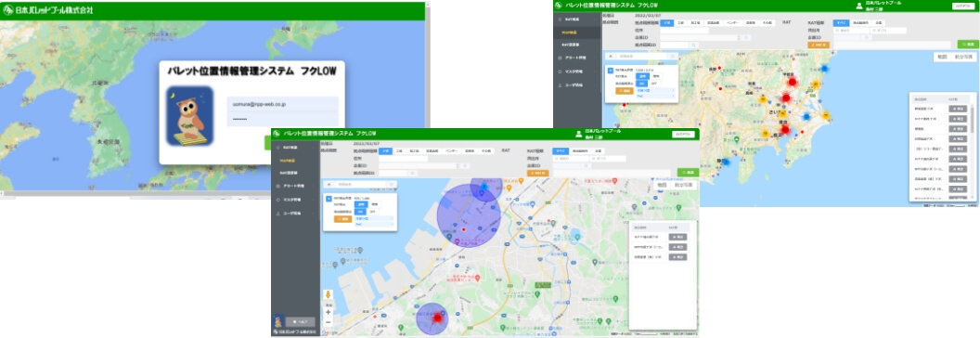
Task: Toggle the blue checkbox in frontmost floating RAT panel
Action: click(329, 199)
